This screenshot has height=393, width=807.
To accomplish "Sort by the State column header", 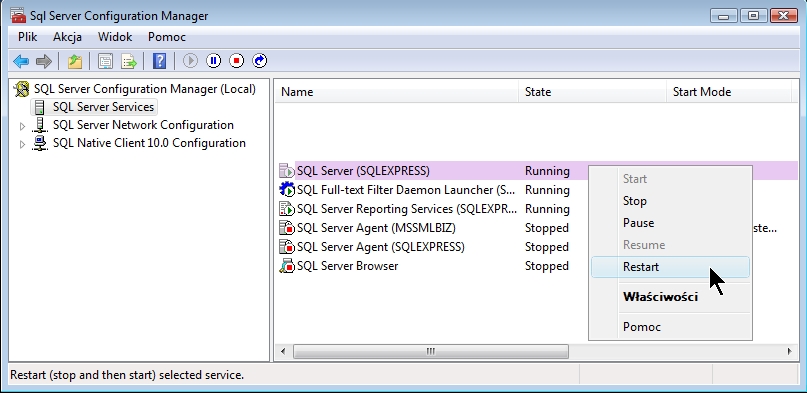I will coord(592,92).
